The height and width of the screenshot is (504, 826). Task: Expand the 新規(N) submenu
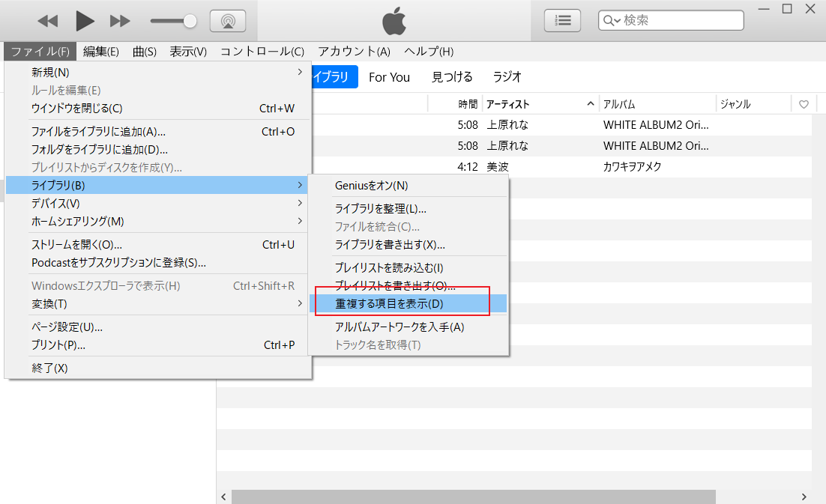(x=157, y=72)
